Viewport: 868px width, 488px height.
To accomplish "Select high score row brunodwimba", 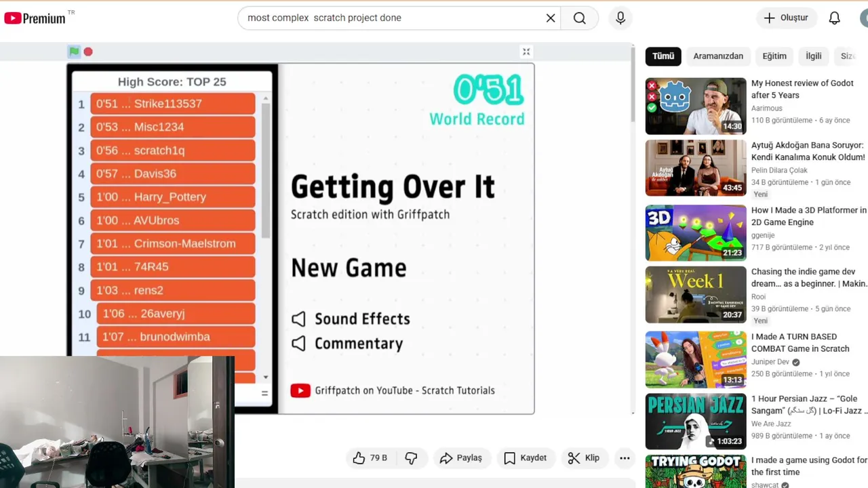I will click(x=176, y=337).
